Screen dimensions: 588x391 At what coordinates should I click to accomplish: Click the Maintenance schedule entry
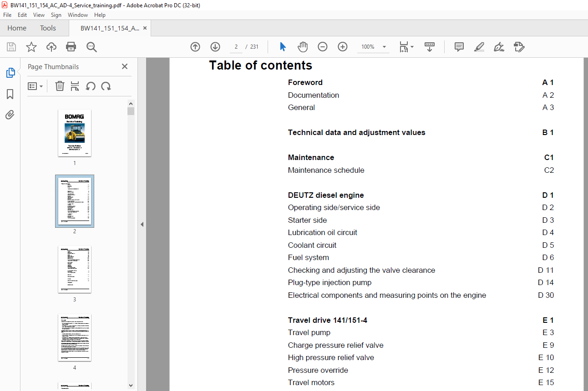326,170
